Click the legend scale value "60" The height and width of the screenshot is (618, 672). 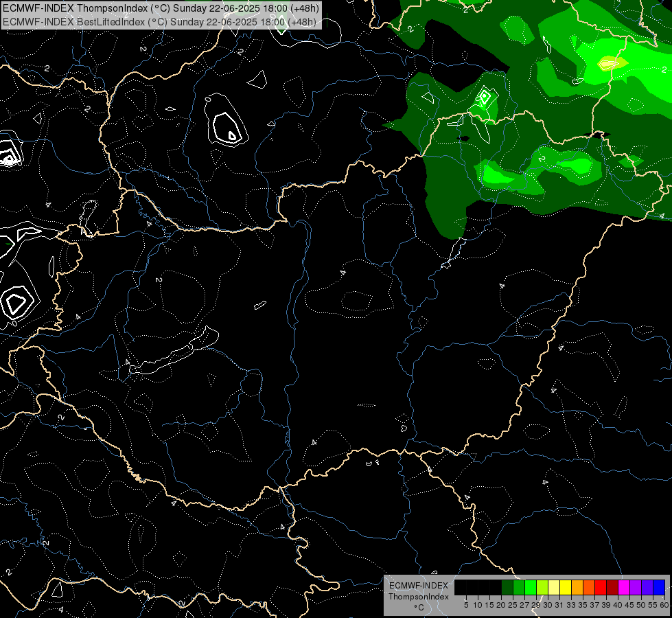coord(664,605)
